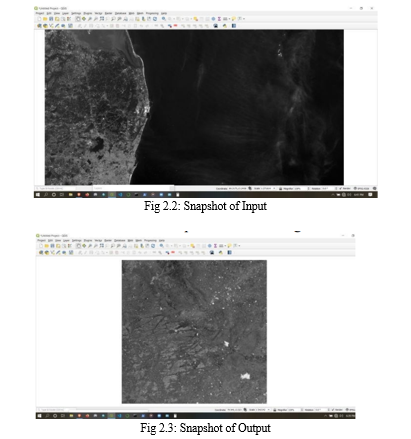Click Open Project folder icon in upper QGIS toolbar
The image size is (411, 439).
click(46, 19)
